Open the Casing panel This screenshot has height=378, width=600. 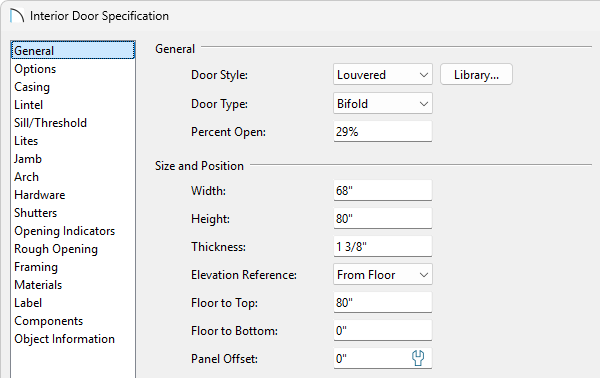pos(73,87)
